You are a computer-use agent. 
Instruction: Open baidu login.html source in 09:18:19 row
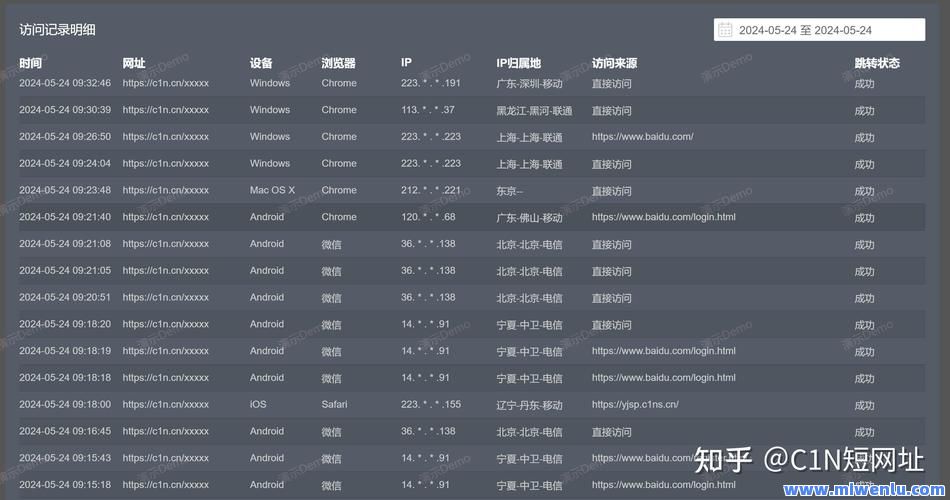pyautogui.click(x=663, y=350)
